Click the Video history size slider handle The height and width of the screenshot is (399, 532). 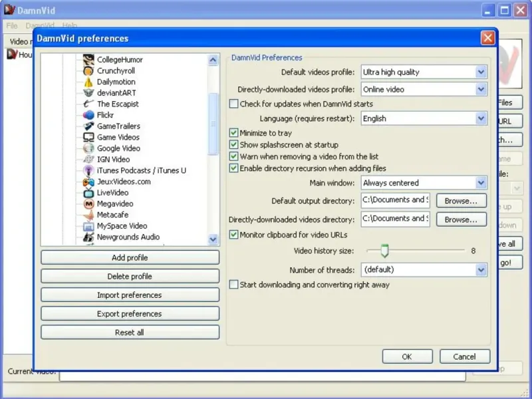coord(384,251)
